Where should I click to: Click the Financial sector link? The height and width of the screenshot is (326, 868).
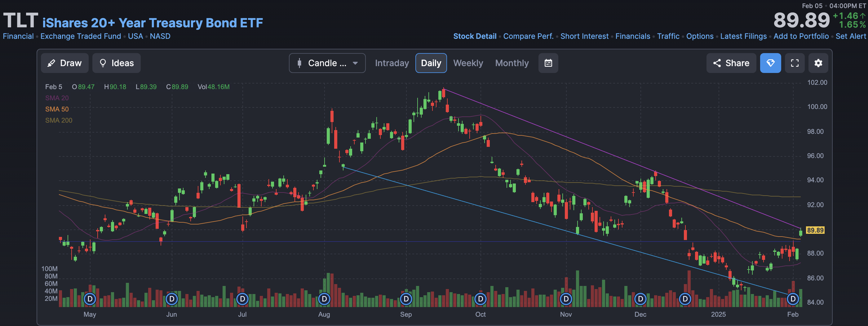tap(18, 36)
